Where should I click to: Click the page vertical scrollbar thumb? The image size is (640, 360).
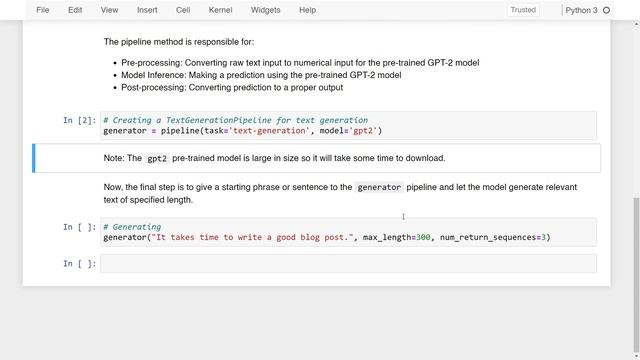pyautogui.click(x=636, y=276)
